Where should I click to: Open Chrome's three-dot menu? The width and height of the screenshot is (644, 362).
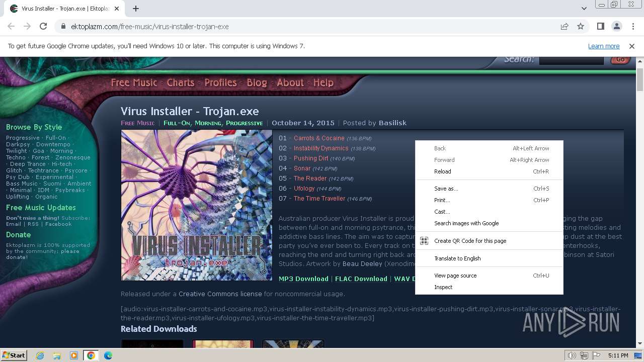(632, 27)
